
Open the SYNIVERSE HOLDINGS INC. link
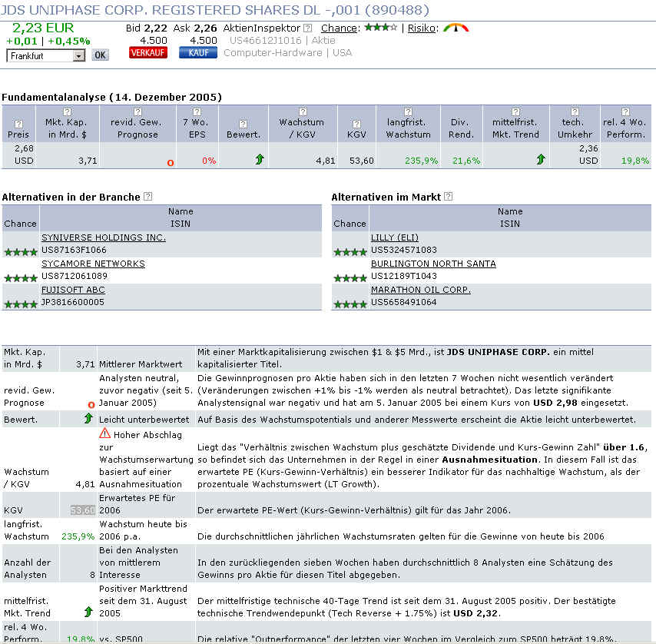pyautogui.click(x=104, y=237)
